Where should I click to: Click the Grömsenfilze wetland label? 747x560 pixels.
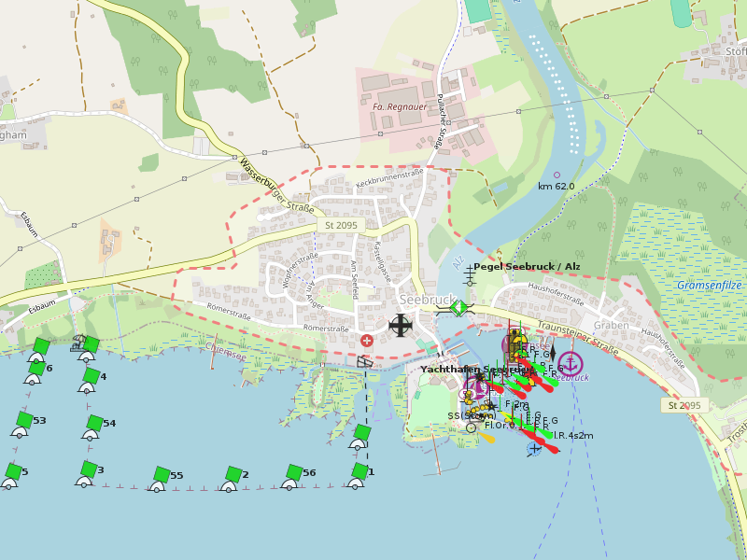(709, 285)
